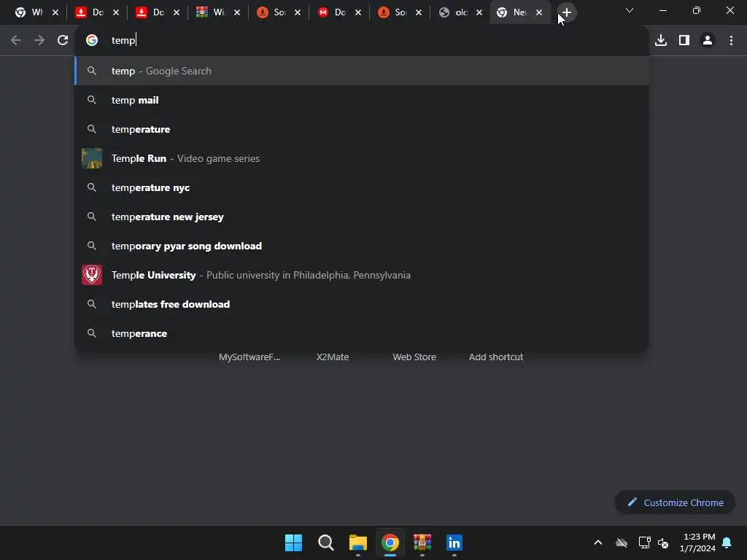Select 'temp - Google Search' suggestion
Viewport: 747px width, 560px height.
[362, 71]
